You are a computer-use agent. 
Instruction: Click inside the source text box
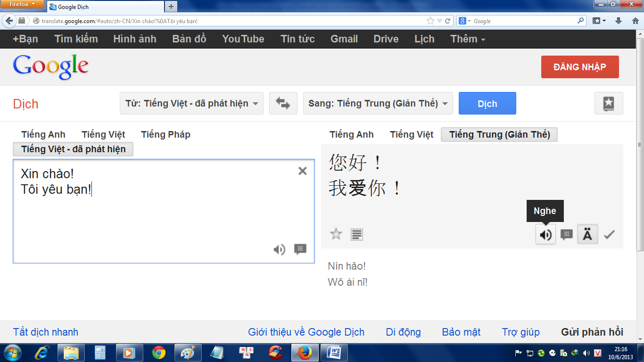point(164,211)
